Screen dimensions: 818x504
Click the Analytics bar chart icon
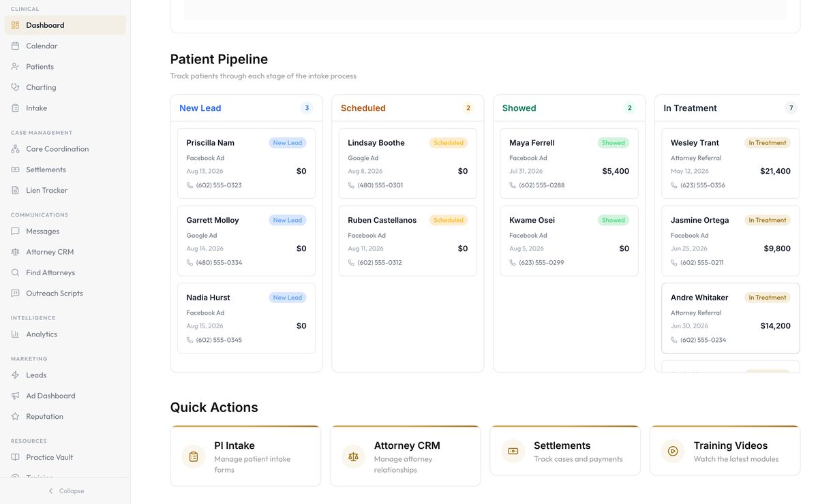16,334
